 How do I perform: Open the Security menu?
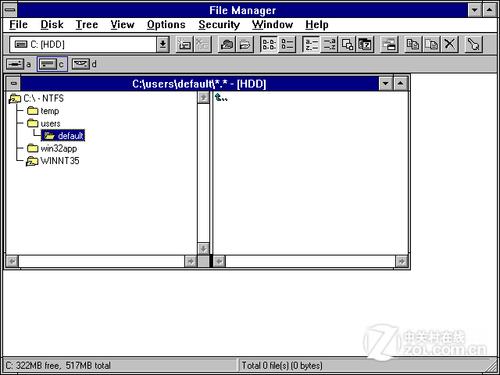(219, 25)
